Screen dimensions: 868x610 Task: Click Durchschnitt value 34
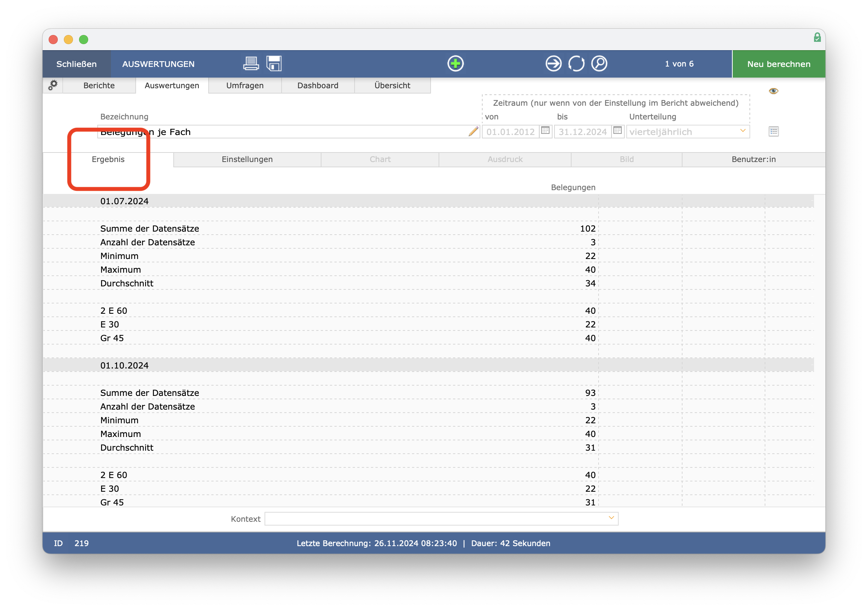pos(590,283)
